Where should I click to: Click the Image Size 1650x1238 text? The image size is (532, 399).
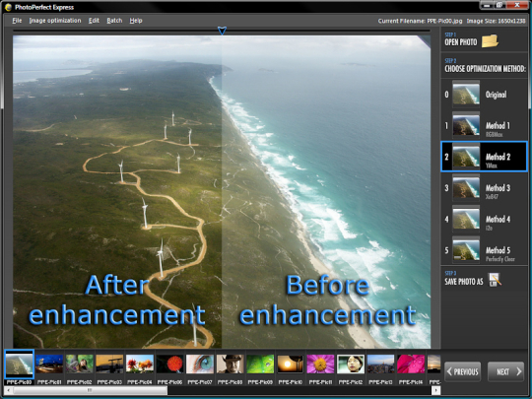tap(496, 21)
